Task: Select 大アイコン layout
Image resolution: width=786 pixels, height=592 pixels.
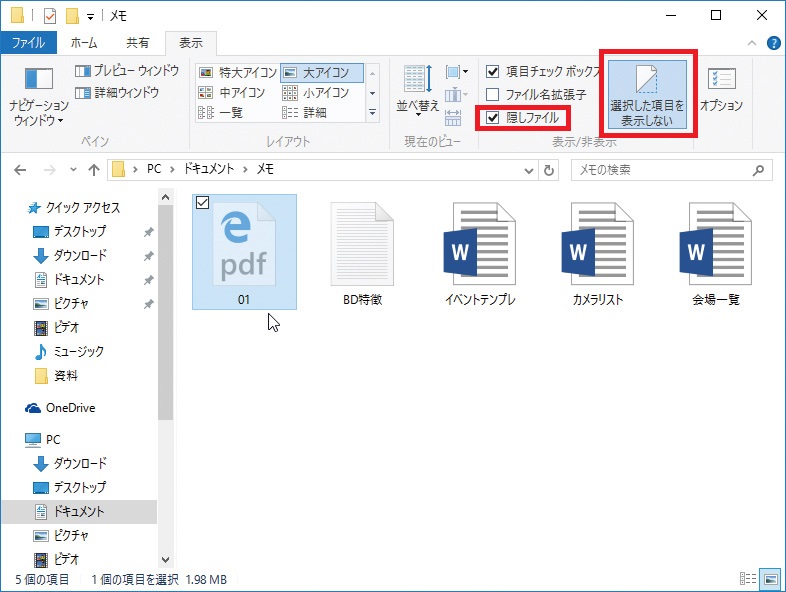Action: click(x=322, y=73)
